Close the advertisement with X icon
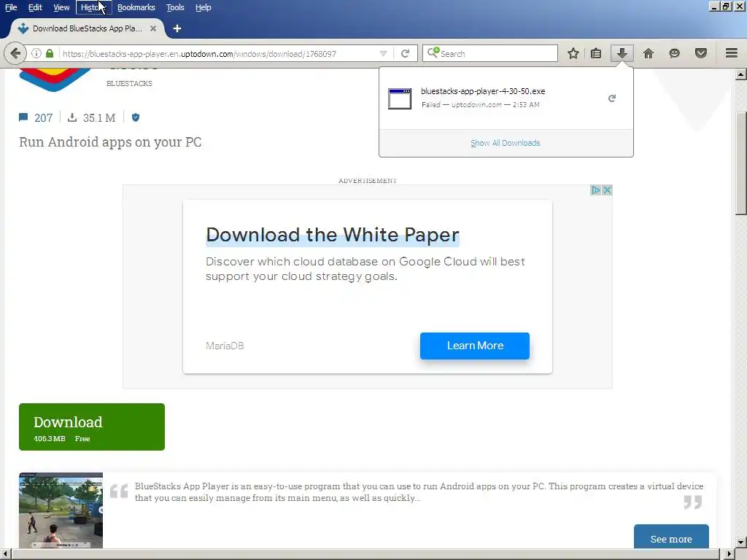The width and height of the screenshot is (747, 560). click(x=607, y=190)
